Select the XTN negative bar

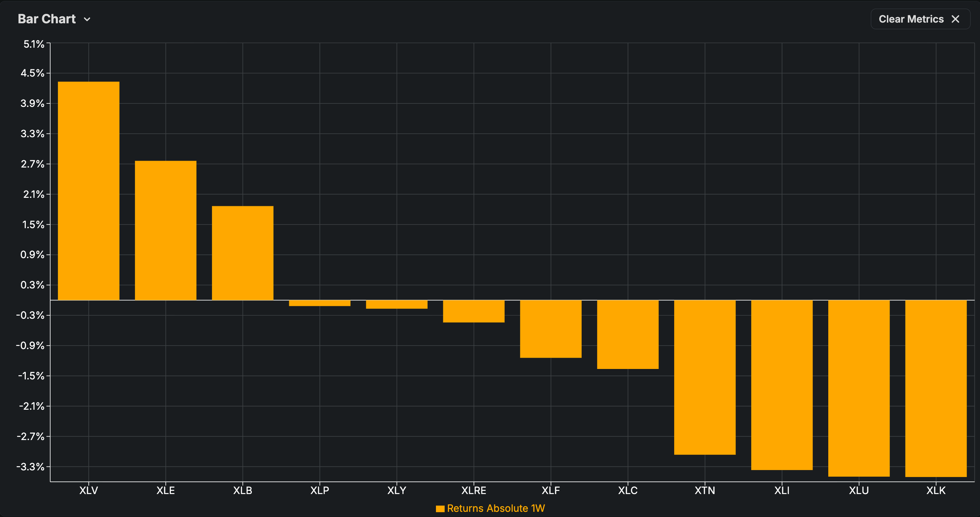click(705, 378)
